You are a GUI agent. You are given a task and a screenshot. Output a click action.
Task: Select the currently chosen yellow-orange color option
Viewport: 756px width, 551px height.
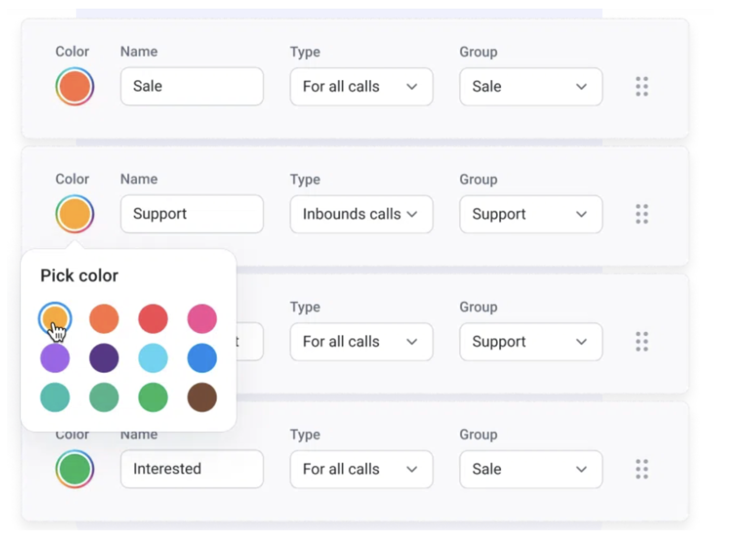click(55, 318)
